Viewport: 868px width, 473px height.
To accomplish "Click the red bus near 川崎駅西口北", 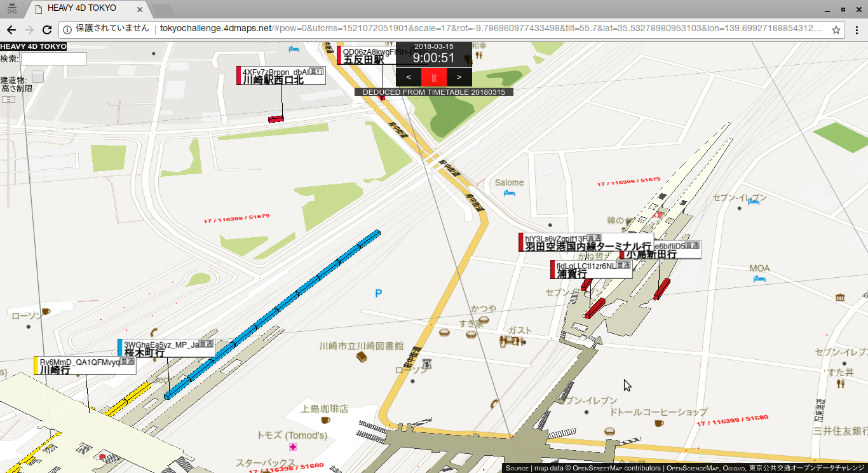I will [276, 119].
